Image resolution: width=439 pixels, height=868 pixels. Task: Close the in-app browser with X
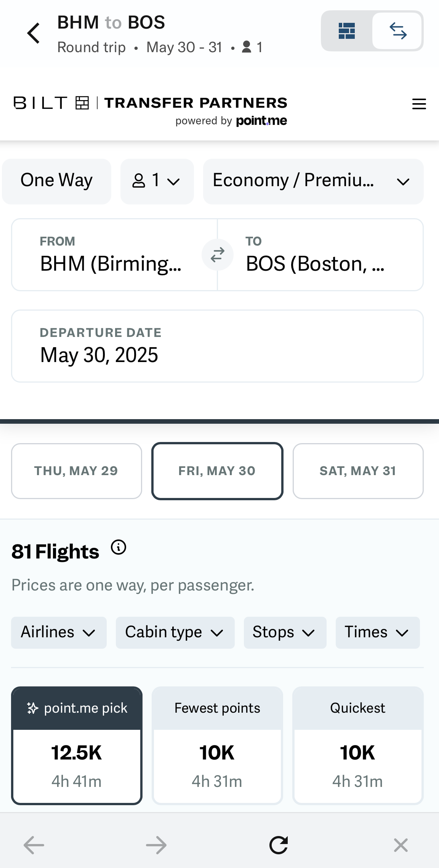pos(401,845)
